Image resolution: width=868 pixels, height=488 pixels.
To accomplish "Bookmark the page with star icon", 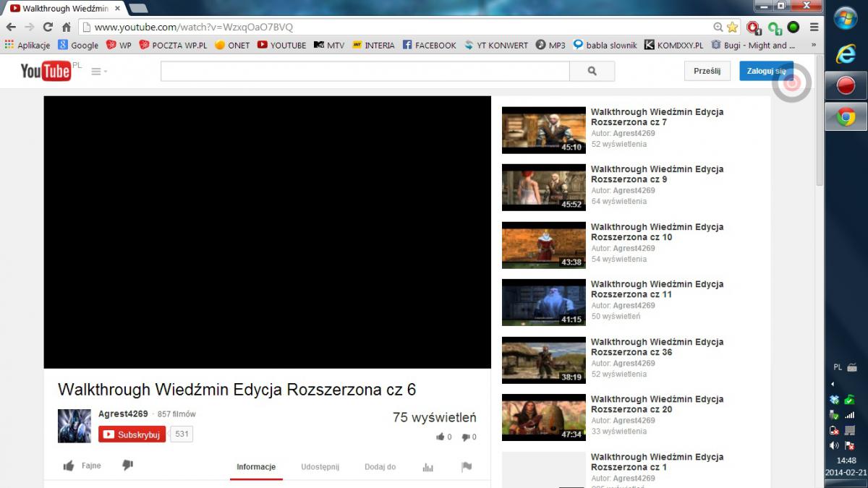I will coord(732,27).
